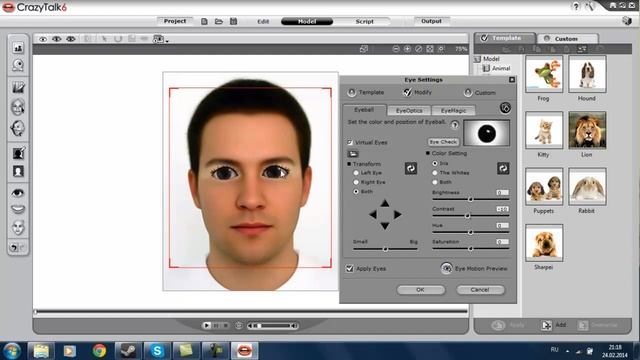Click the second eye view icon above canvas
Image resolution: width=640 pixels, height=360 pixels.
tap(57, 39)
